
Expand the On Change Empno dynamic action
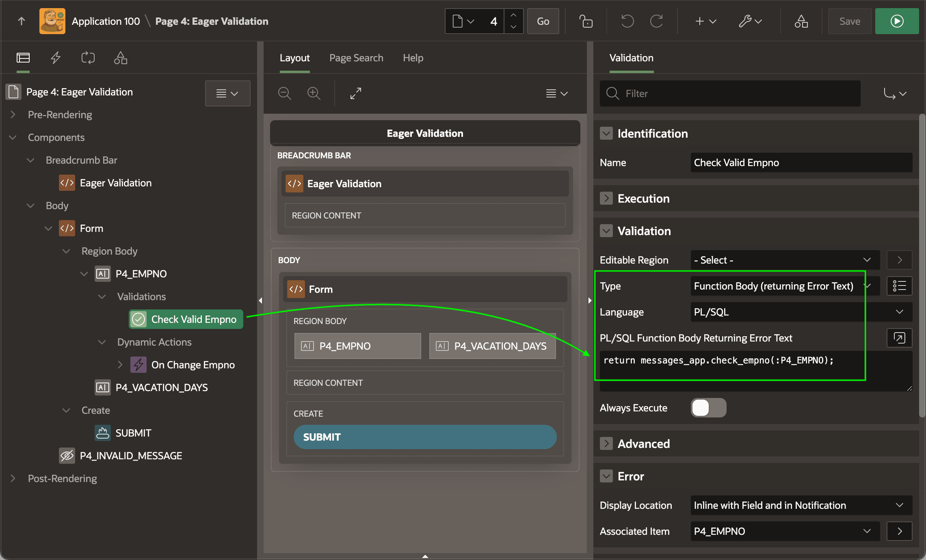[120, 365]
